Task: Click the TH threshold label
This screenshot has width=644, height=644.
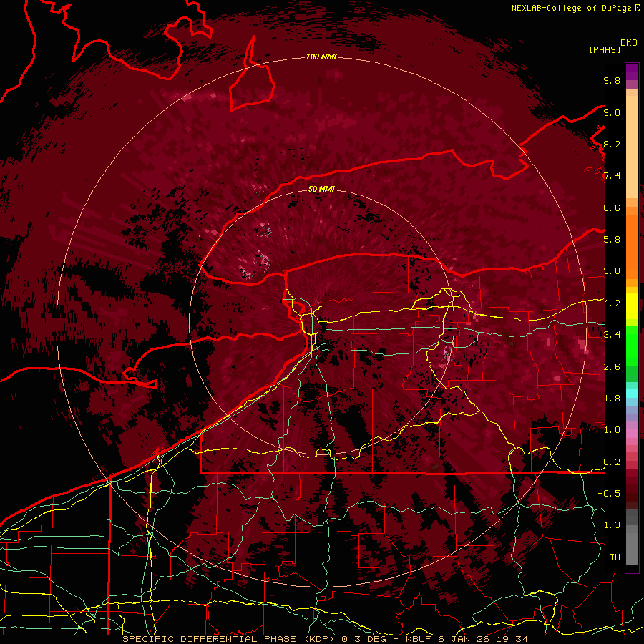Action: pyautogui.click(x=615, y=557)
